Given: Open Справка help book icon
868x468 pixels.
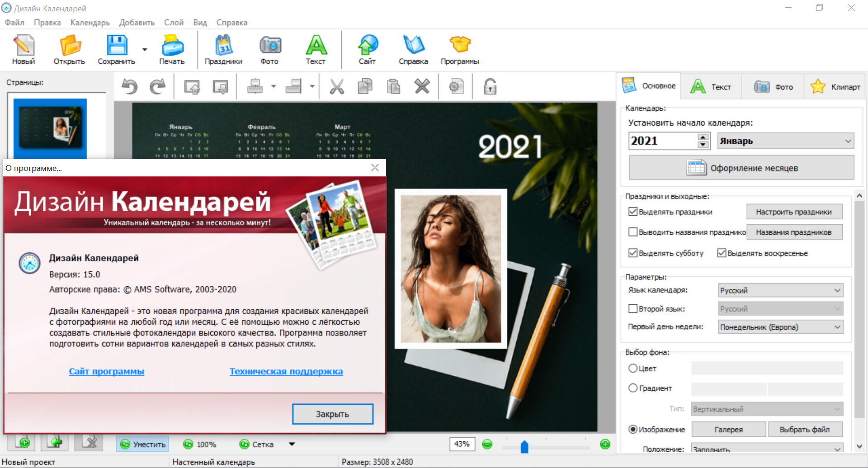Looking at the screenshot, I should pyautogui.click(x=413, y=50).
